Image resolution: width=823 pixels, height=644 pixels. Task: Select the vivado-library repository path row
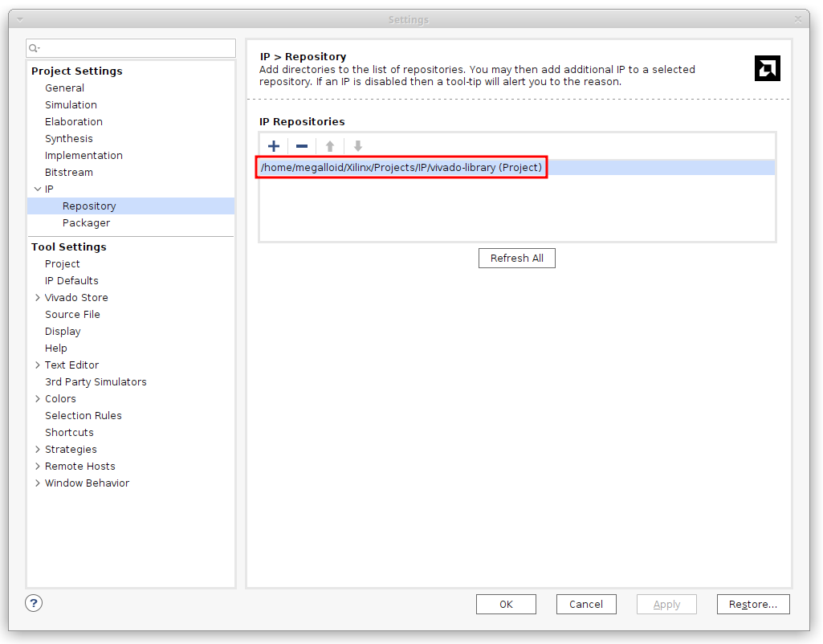tap(517, 168)
